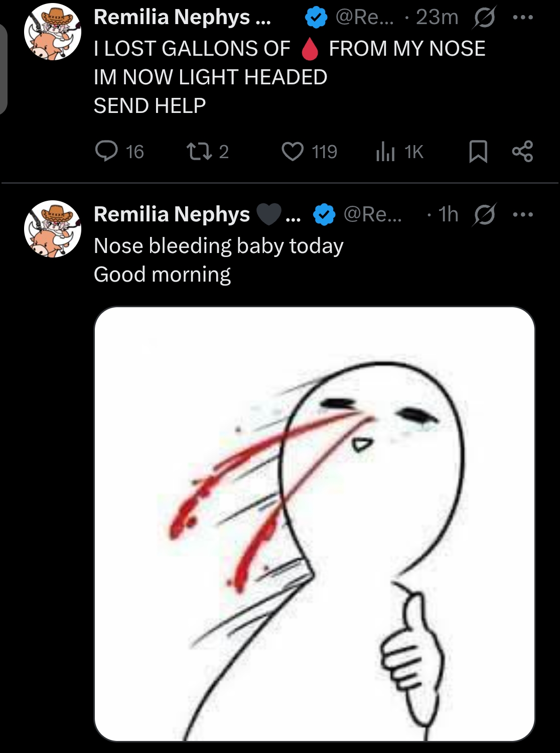Bookmark the 'SEND HELP' tweet
Image resolution: width=560 pixels, height=753 pixels.
tap(478, 151)
